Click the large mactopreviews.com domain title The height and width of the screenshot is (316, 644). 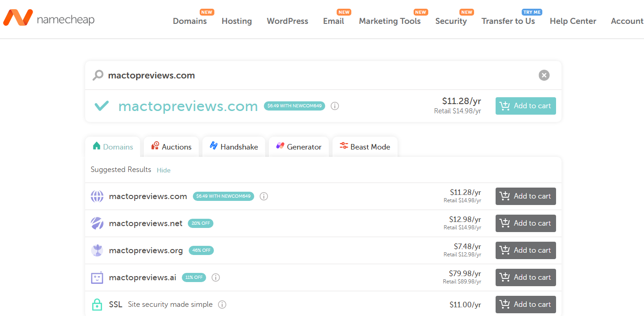(188, 106)
